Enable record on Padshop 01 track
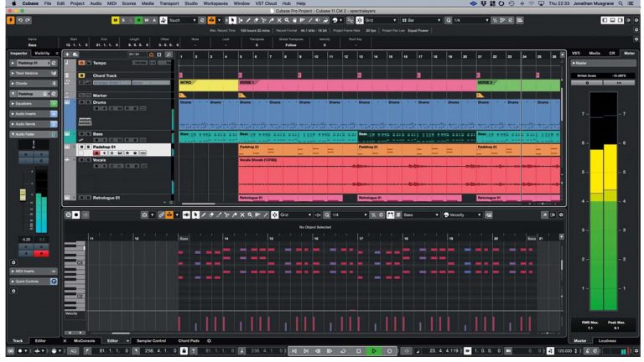The width and height of the screenshot is (644, 362). (x=96, y=153)
